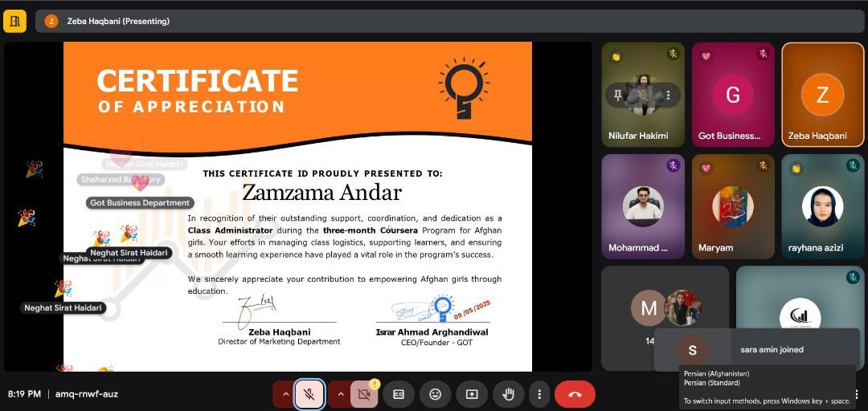Raise your hand
The height and width of the screenshot is (411, 868).
click(508, 394)
